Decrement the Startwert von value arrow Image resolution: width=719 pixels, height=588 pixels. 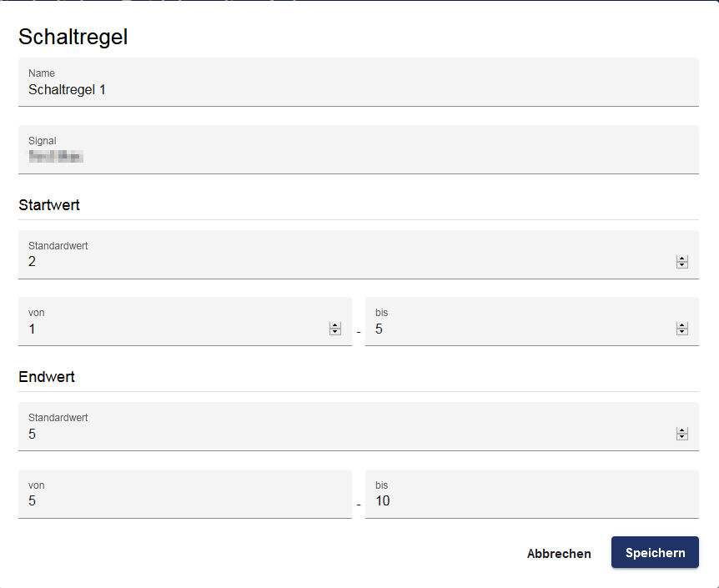pos(334,332)
